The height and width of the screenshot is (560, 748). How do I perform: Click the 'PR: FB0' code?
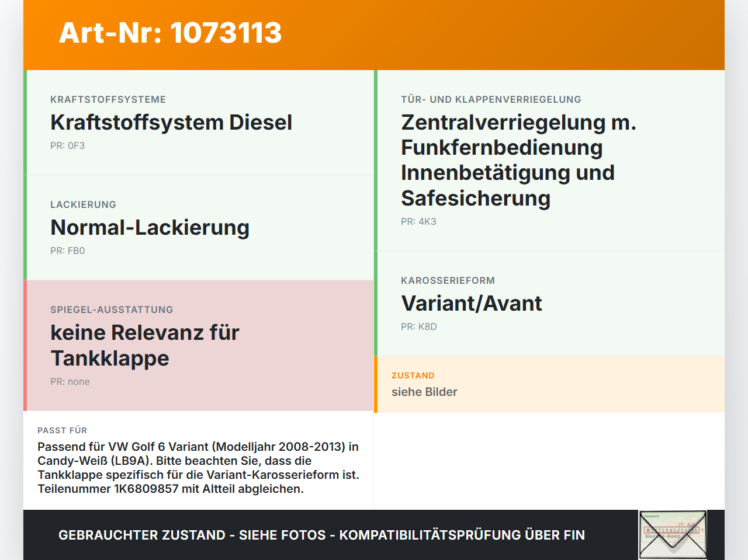coord(68,251)
